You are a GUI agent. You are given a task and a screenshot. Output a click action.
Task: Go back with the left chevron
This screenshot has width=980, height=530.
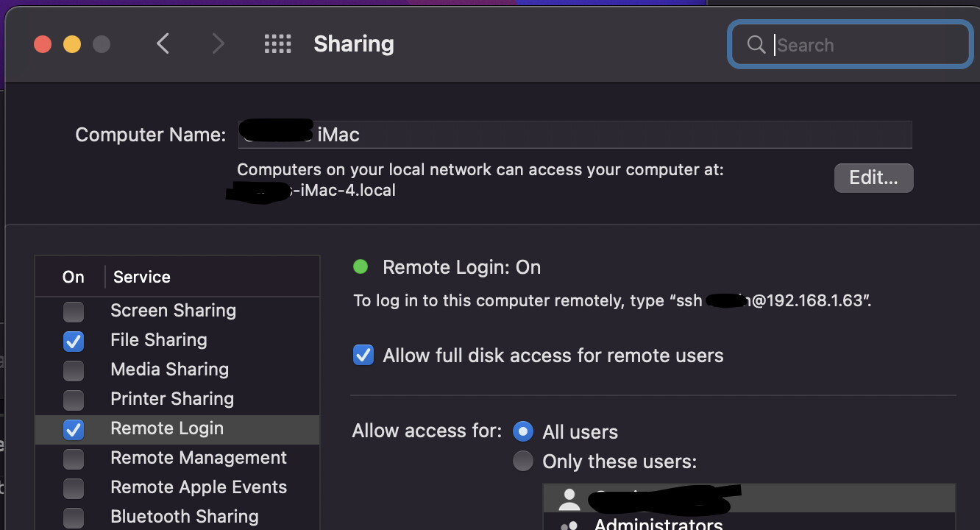[x=163, y=44]
